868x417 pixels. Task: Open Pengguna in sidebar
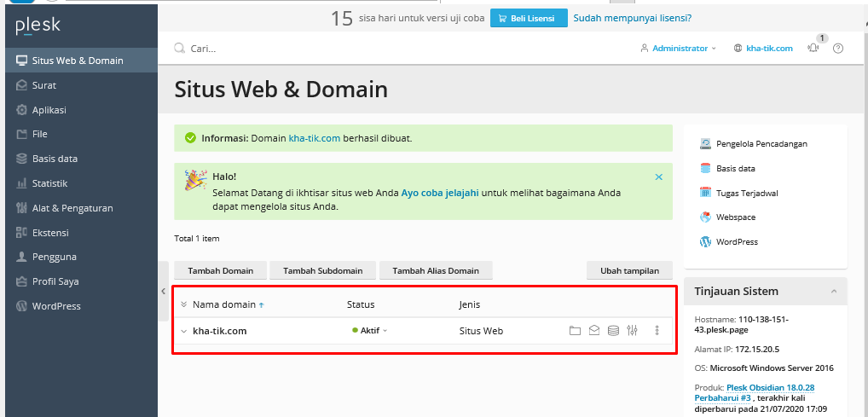point(81,257)
